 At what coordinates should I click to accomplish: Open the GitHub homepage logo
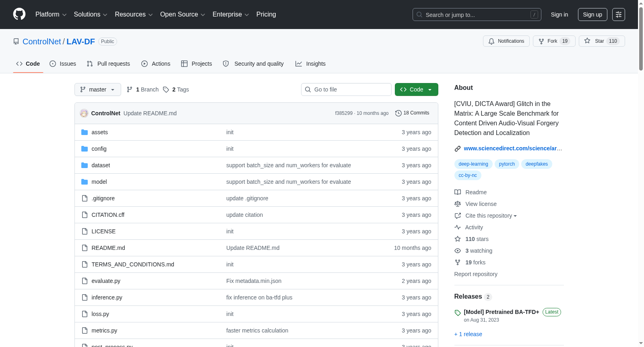19,14
